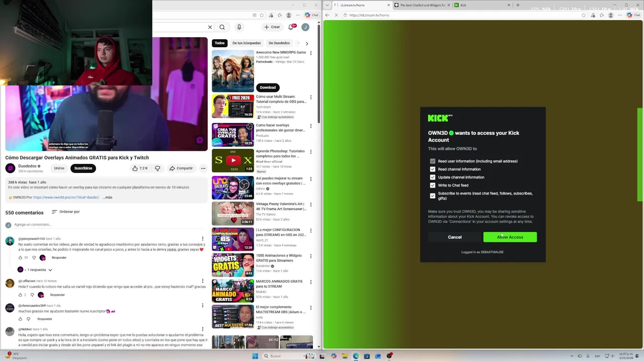Viewport: 644px width, 362px height.
Task: Open Microsoft Edge from the taskbar
Action: click(x=356, y=356)
